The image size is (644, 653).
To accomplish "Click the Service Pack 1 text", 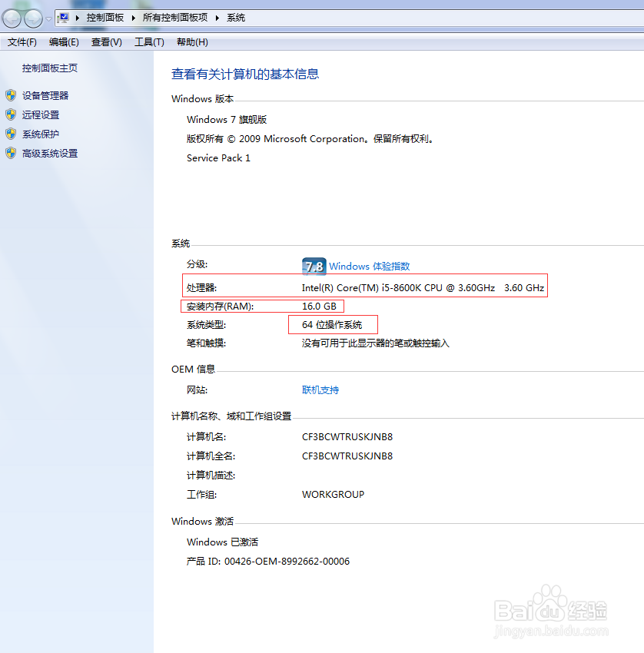I will [x=219, y=157].
